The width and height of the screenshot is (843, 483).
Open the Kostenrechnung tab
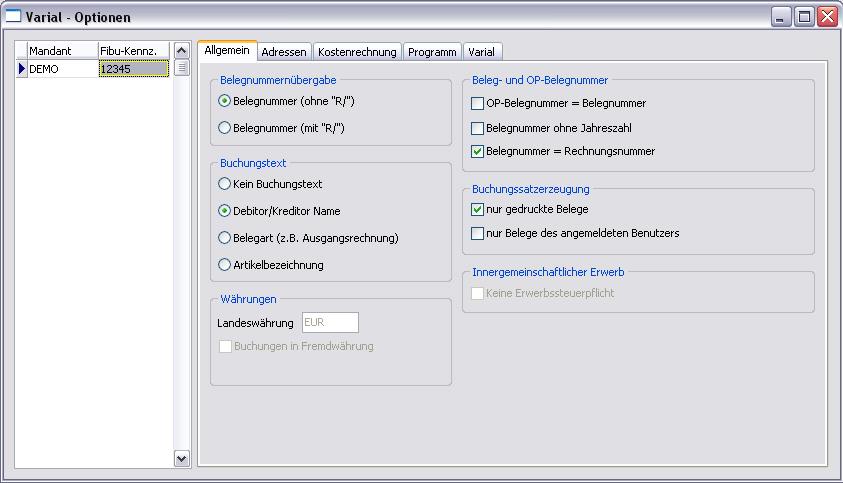(357, 52)
